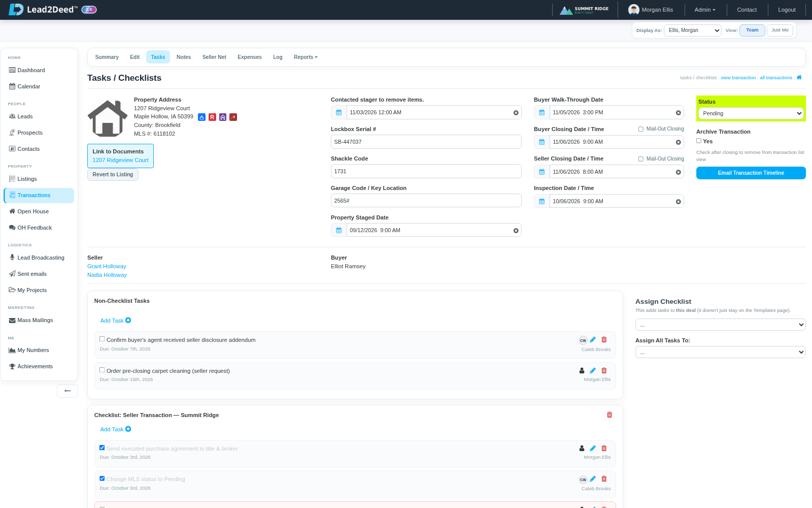Image resolution: width=812 pixels, height=508 pixels.
Task: Open the Assign All Tasks To dropdown
Action: [720, 352]
